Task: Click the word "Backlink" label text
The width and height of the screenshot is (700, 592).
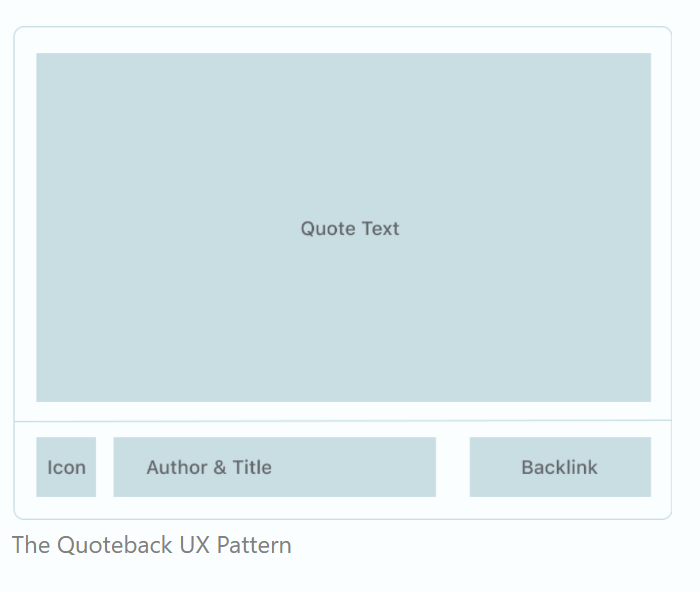Action: [x=559, y=467]
